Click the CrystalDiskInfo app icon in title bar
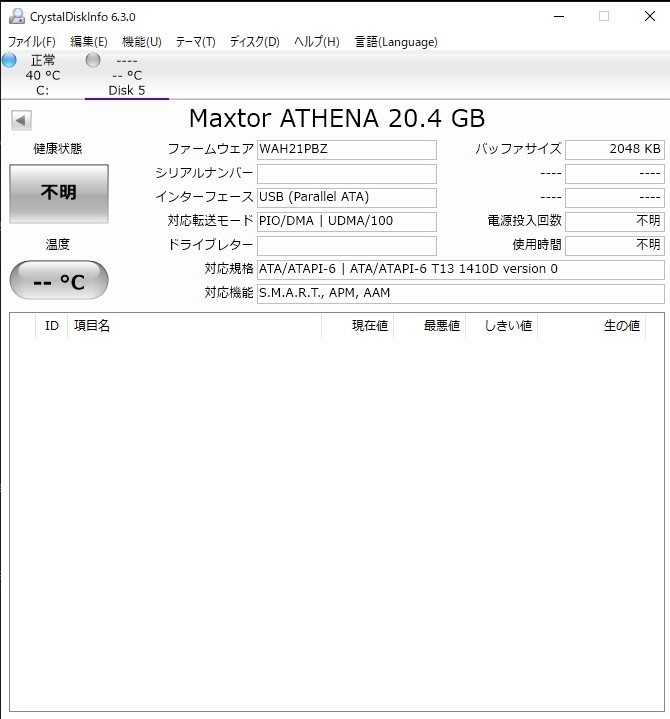This screenshot has height=719, width=670. [x=17, y=16]
